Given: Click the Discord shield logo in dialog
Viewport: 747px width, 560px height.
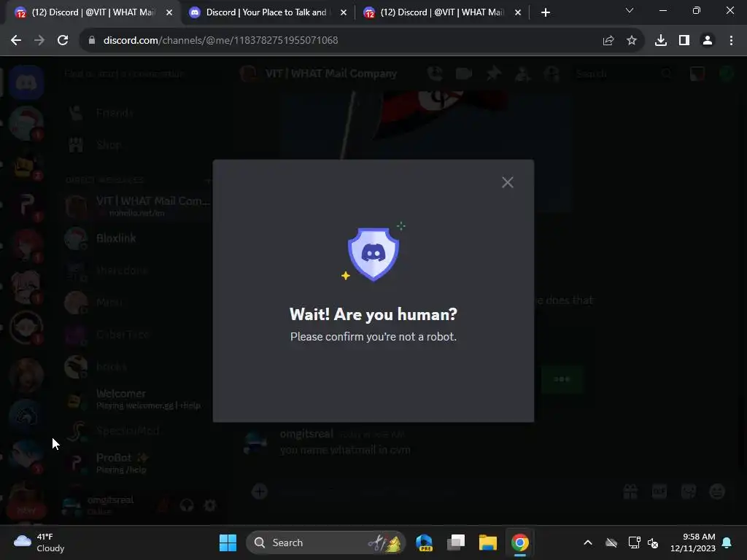Looking at the screenshot, I should point(373,254).
